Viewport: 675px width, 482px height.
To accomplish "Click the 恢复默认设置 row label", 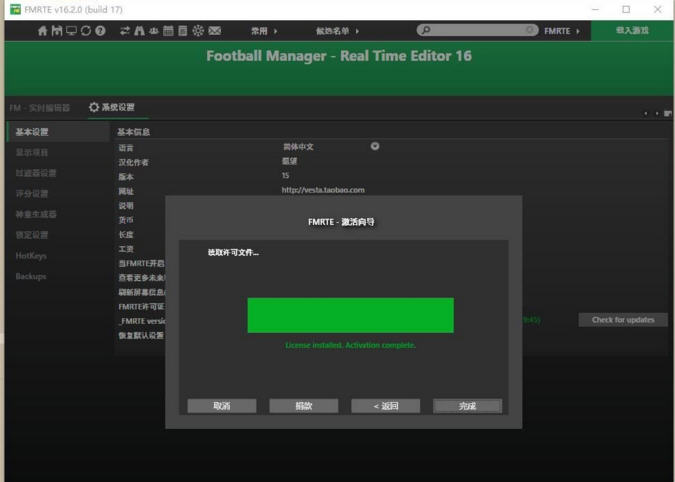I will click(x=141, y=335).
